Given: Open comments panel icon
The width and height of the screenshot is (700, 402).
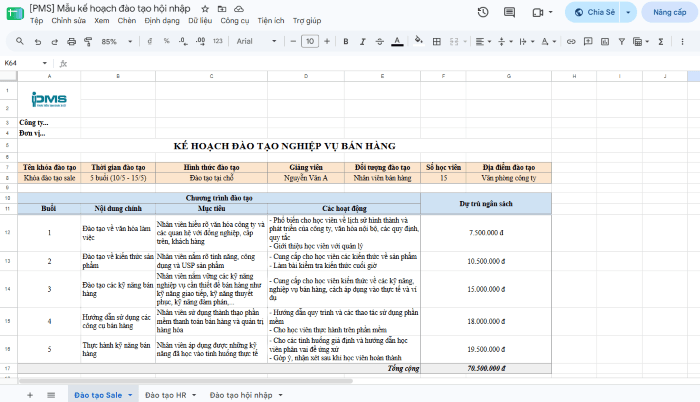Looking at the screenshot, I should tap(509, 12).
